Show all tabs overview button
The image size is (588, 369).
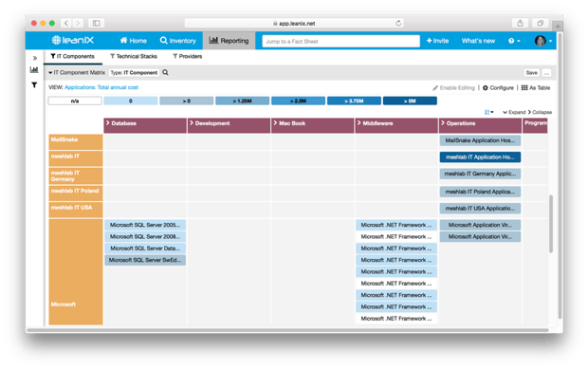coord(540,24)
